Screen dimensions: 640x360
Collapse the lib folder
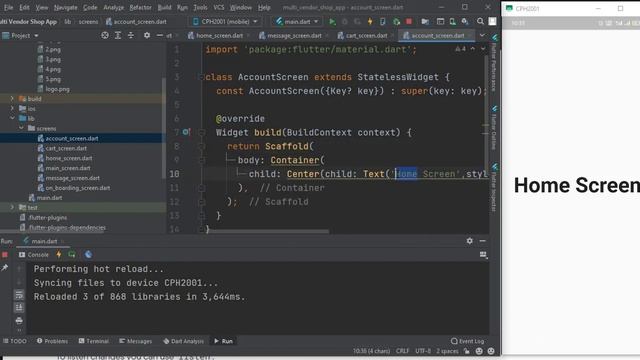click(12, 118)
